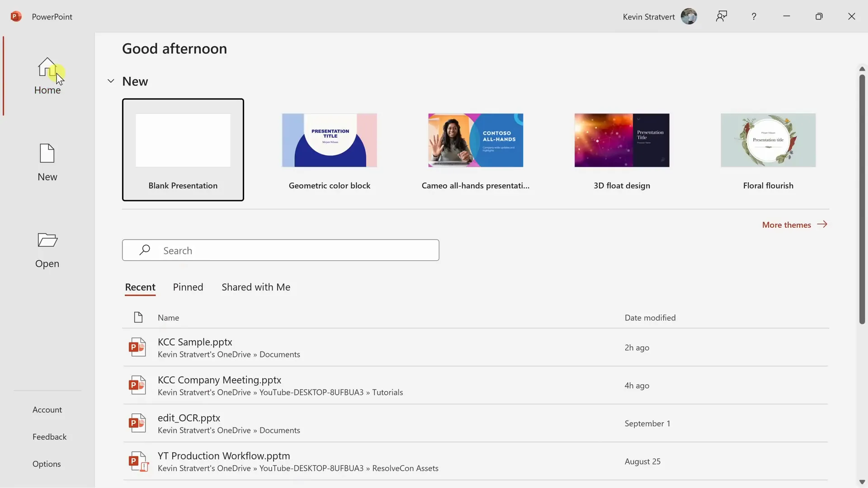Click the New blank page icon in sidebar
This screenshot has width=868, height=488.
coord(47,153)
